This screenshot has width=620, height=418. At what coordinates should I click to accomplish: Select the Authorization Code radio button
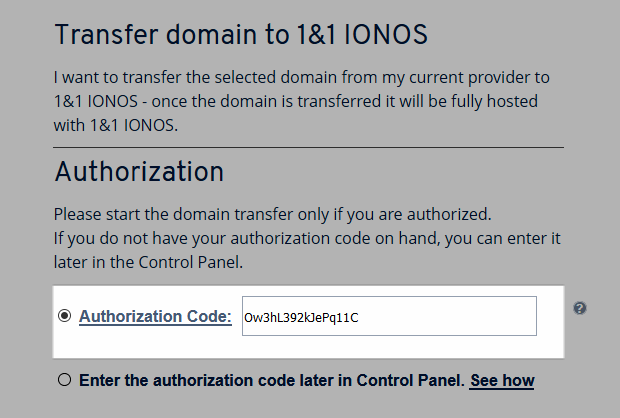[65, 316]
